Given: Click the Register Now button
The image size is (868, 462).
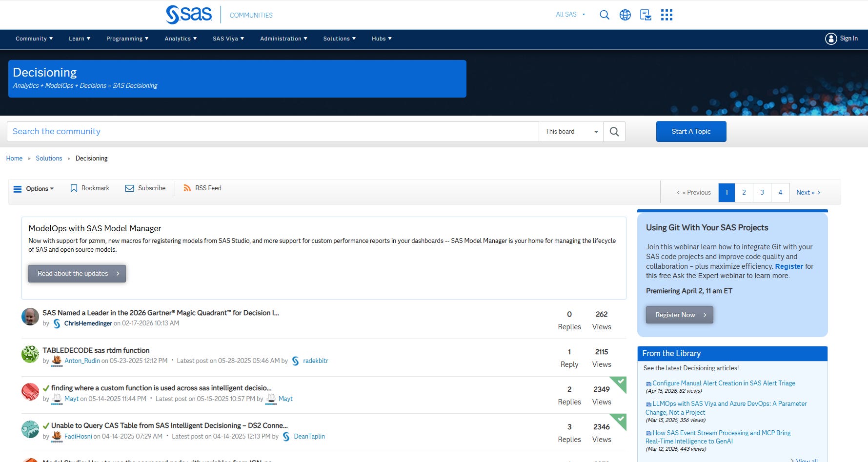Looking at the screenshot, I should pos(680,315).
